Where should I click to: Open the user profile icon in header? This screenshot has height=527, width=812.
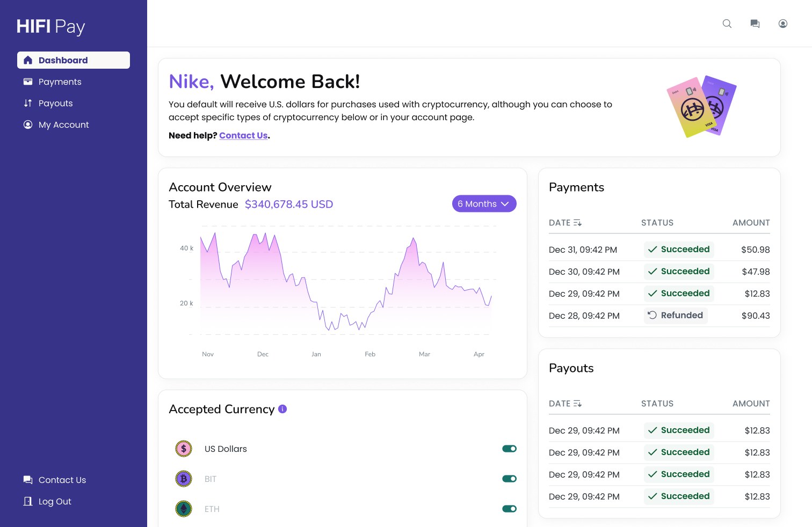pyautogui.click(x=783, y=24)
